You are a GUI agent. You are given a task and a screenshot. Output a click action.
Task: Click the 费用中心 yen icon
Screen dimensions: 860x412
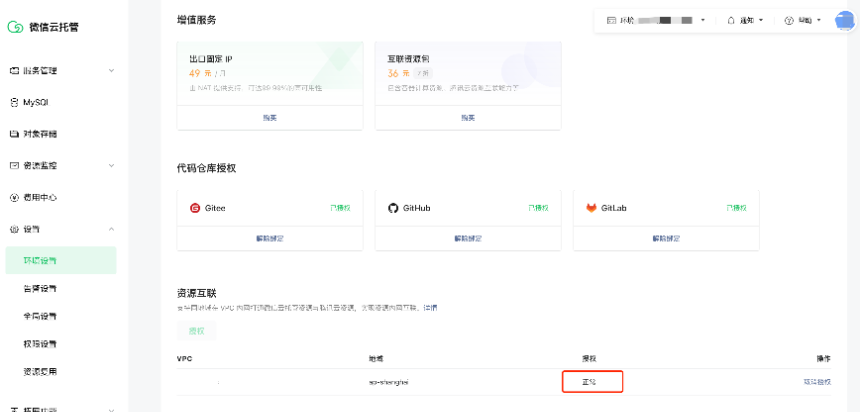tap(15, 197)
